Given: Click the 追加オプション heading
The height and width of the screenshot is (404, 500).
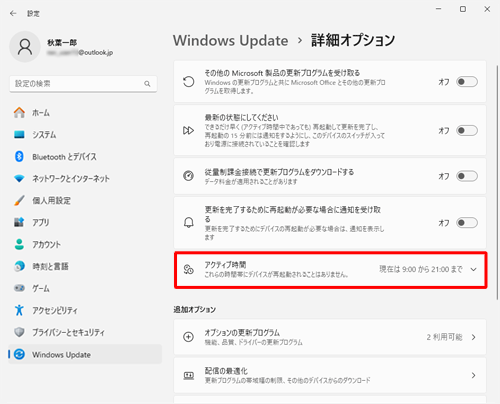Looking at the screenshot, I should (x=194, y=309).
